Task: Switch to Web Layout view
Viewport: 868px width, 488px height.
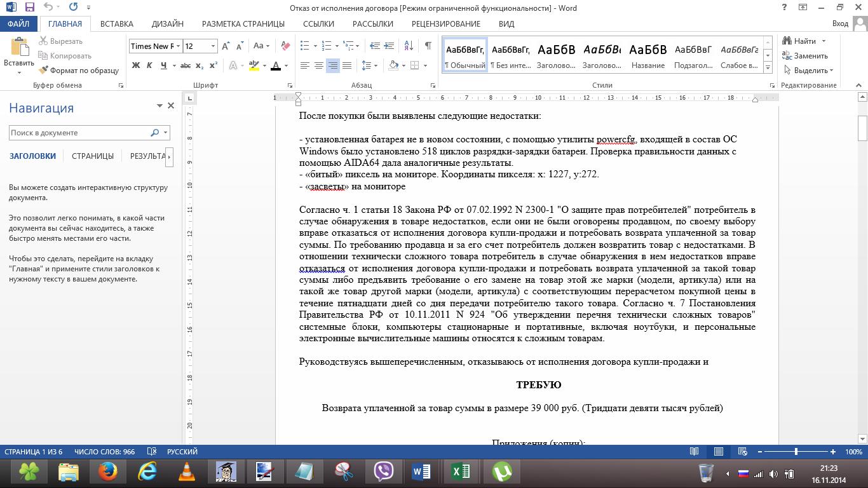Action: [742, 452]
